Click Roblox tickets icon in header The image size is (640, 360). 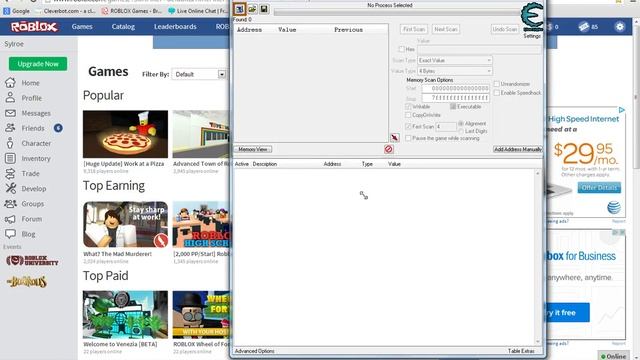click(584, 27)
